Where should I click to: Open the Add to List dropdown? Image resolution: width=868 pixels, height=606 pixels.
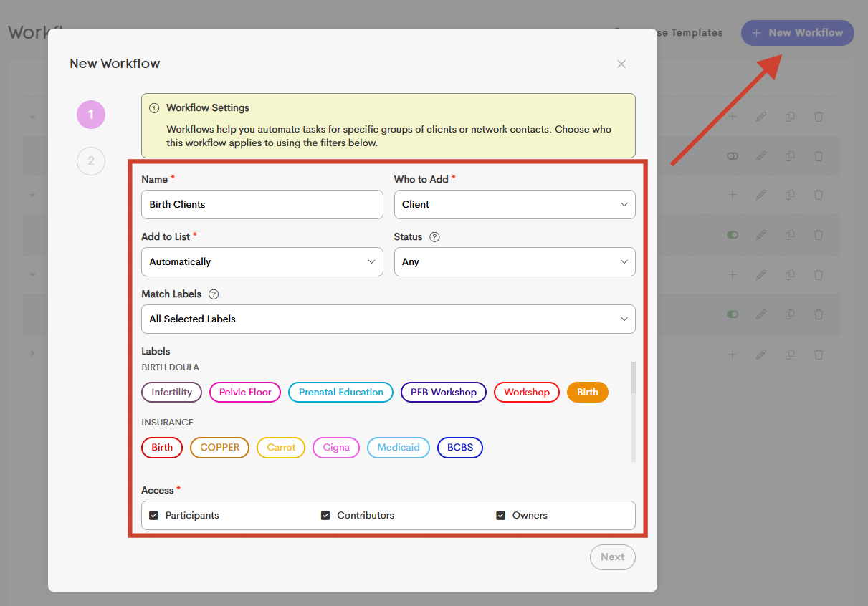[262, 262]
